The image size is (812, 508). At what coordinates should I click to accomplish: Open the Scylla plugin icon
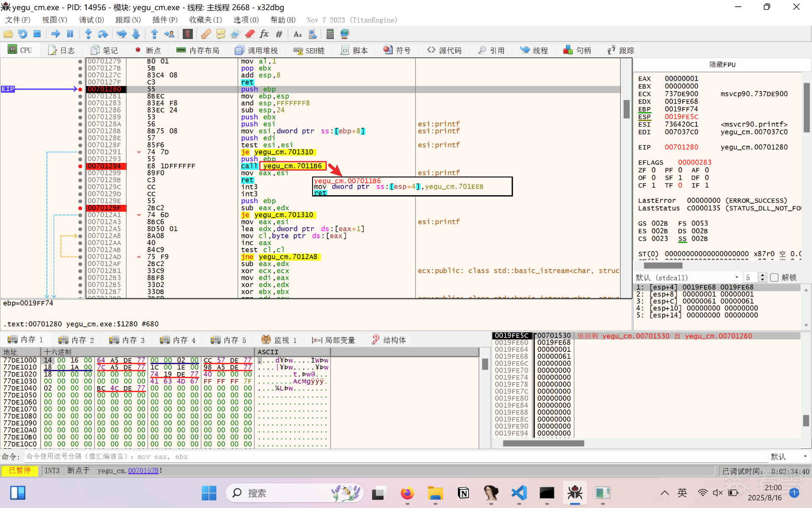pos(188,34)
